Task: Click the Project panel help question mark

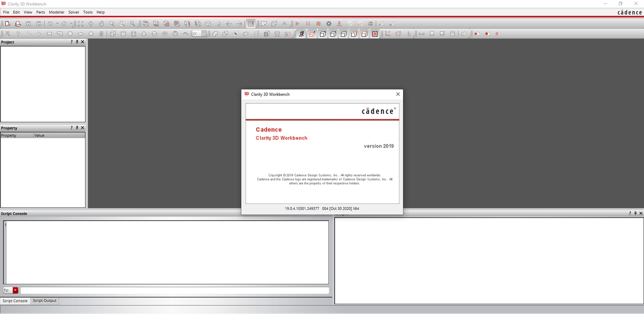Action: 72,42
